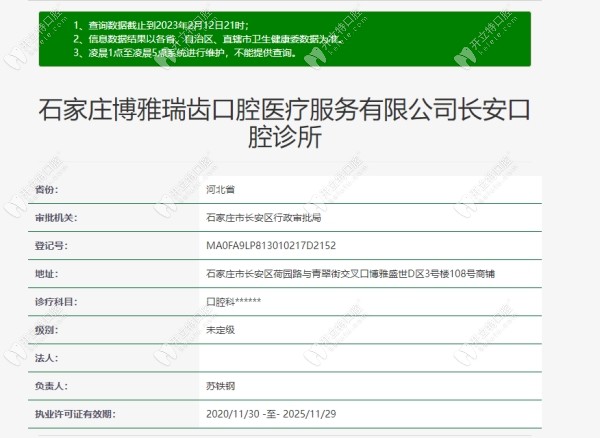600x438 pixels.
Task: Click the 登记号 label
Action: [x=51, y=246]
